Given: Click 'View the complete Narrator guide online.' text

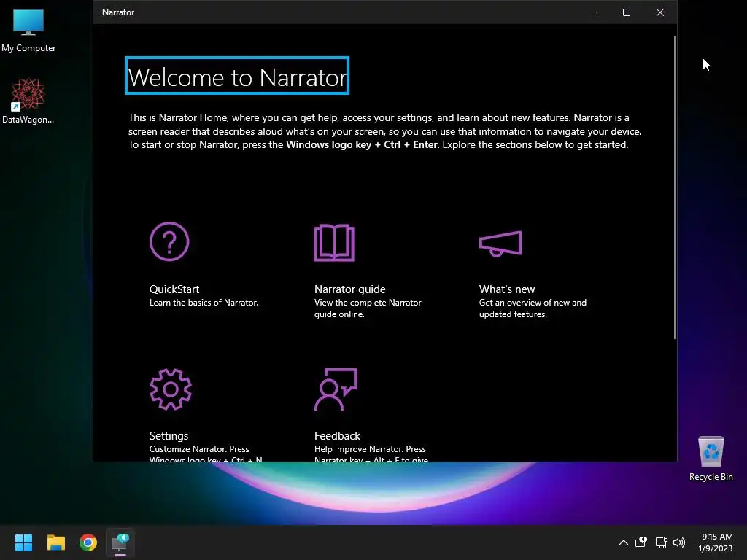Looking at the screenshot, I should [368, 308].
